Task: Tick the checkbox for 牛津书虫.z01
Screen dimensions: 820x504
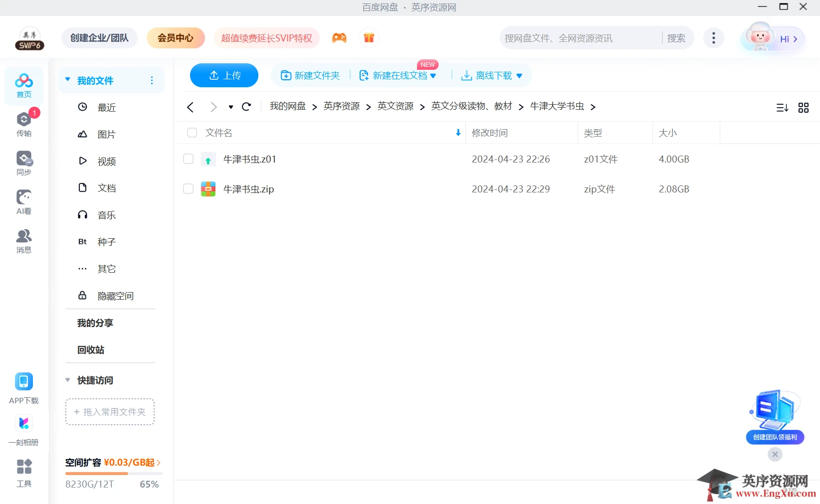Action: pyautogui.click(x=188, y=159)
